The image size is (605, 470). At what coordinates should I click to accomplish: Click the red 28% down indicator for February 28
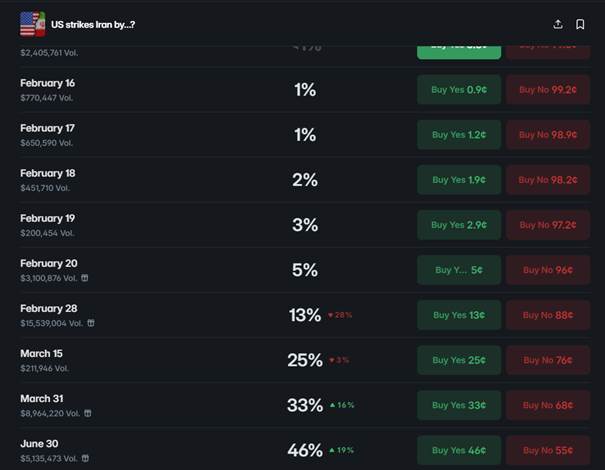coord(340,315)
